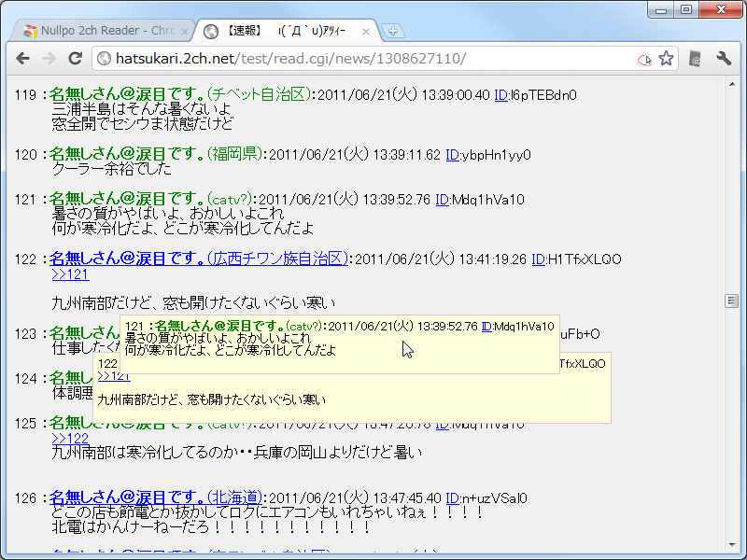Click ID link of post 120

[x=453, y=154]
